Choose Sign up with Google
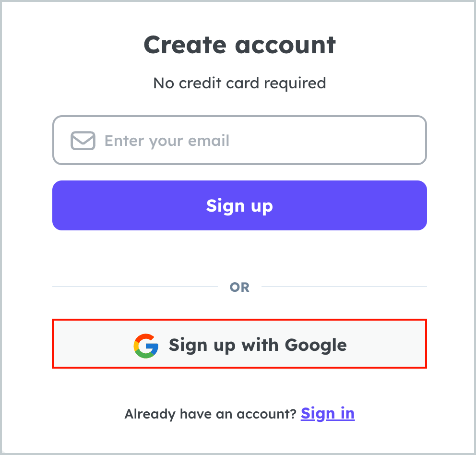Screen dimensions: 476x455 (239, 344)
